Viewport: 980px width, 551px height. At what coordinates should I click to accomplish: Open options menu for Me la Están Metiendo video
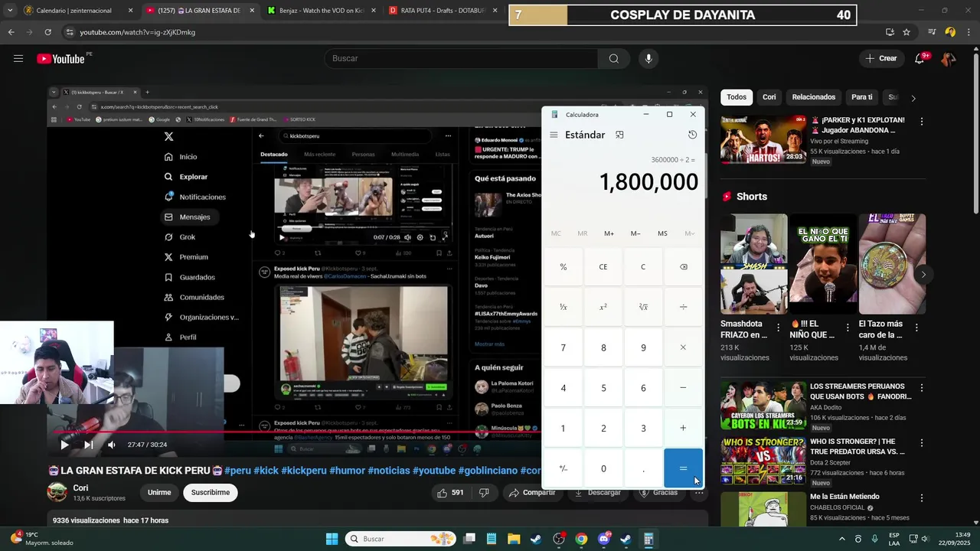pyautogui.click(x=922, y=498)
